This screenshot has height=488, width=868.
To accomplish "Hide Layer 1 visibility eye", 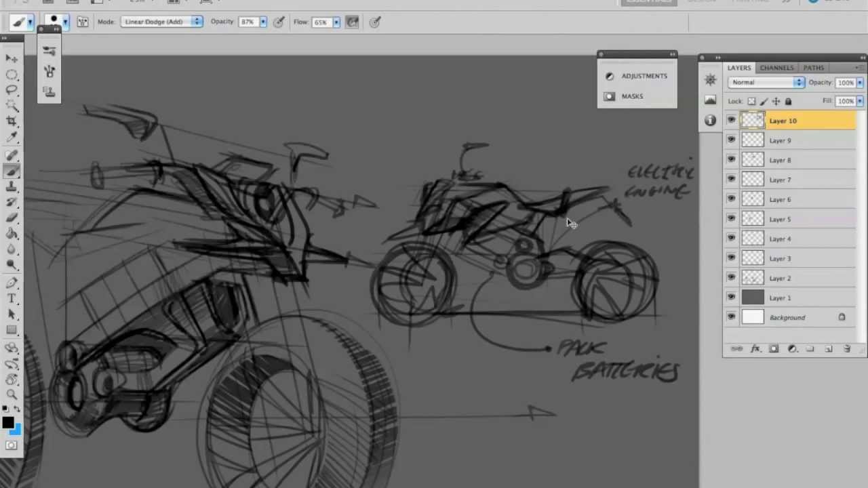I will (731, 298).
